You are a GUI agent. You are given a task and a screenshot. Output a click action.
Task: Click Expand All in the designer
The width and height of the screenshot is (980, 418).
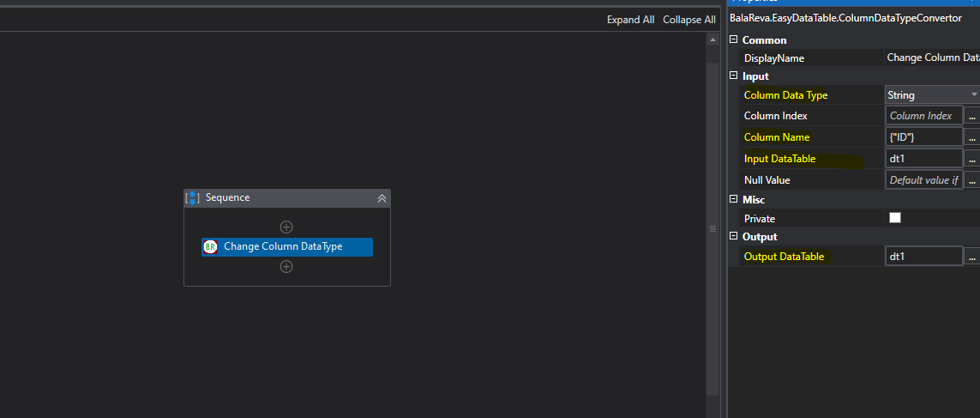tap(630, 20)
